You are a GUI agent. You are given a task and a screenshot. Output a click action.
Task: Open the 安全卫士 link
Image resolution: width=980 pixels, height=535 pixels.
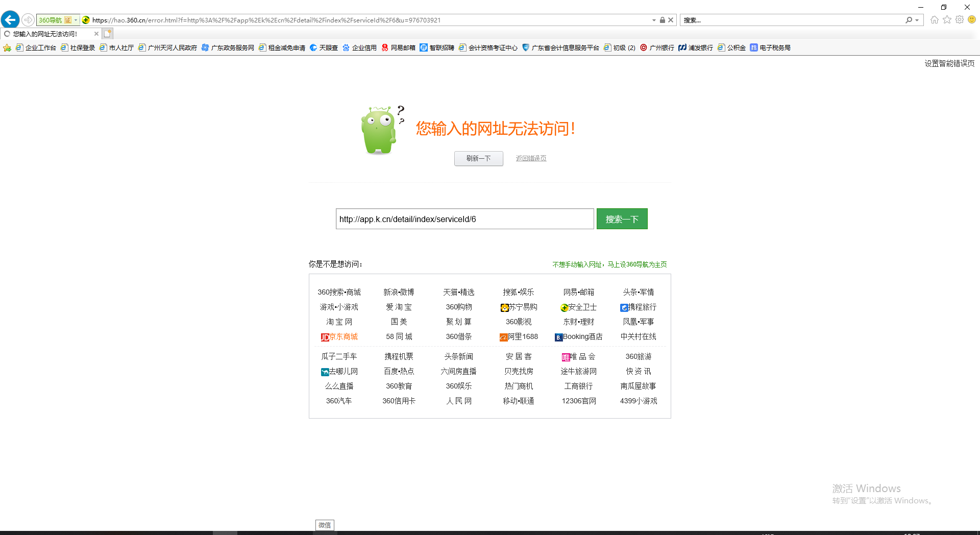click(x=578, y=307)
